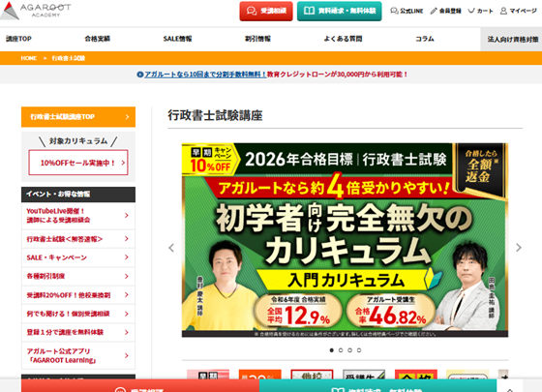This screenshot has width=542, height=392.
Task: Click the teal 資料請求・無料体験 button at top
Action: click(339, 11)
